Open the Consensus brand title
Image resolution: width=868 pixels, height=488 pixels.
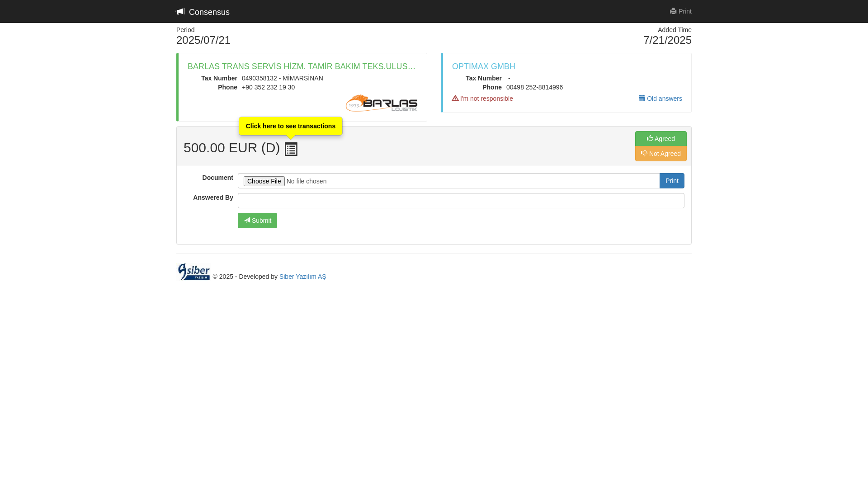pos(209,12)
